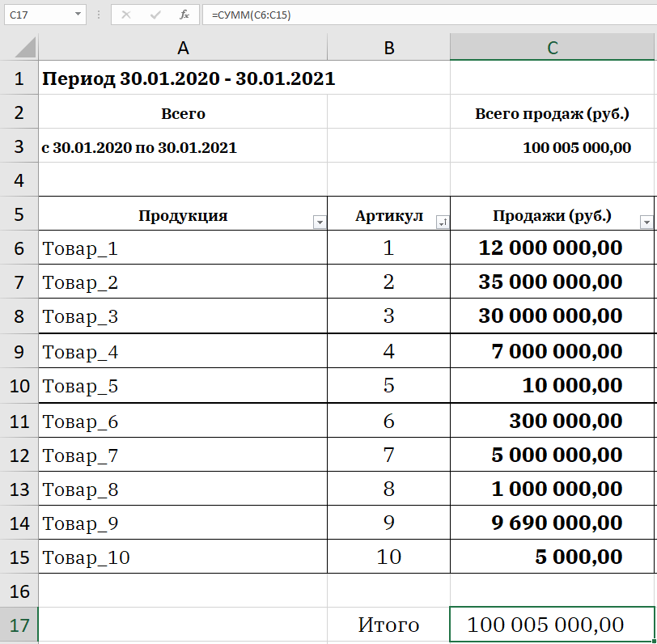
Task: Select column B header
Action: (x=388, y=49)
